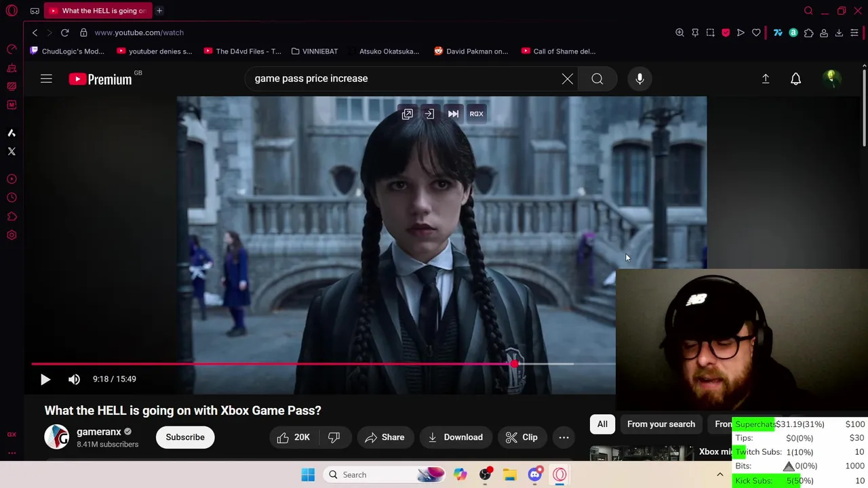Reload the current YouTube page
This screenshot has width=868, height=488.
65,33
